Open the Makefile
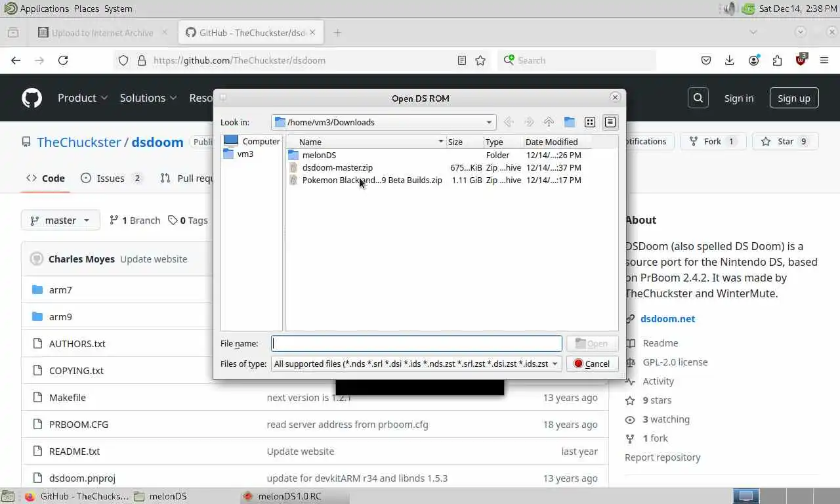 click(67, 397)
